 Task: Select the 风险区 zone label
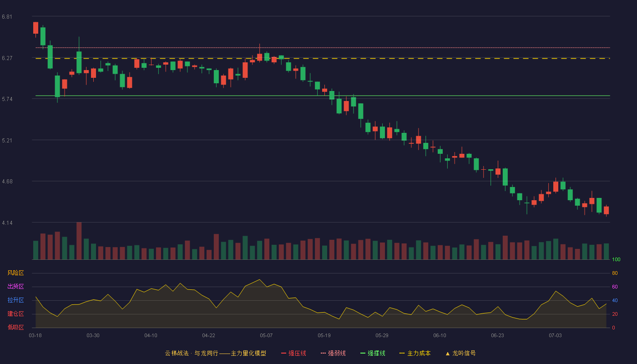(15, 273)
